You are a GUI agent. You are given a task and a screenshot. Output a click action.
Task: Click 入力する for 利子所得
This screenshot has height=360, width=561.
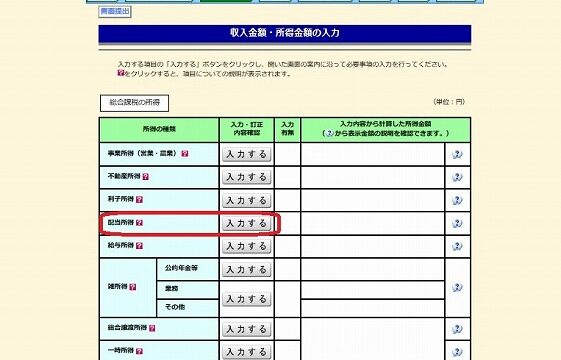tap(247, 200)
